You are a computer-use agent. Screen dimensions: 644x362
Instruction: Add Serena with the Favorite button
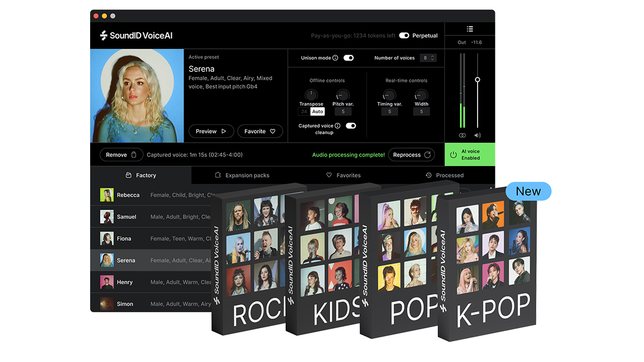point(260,131)
